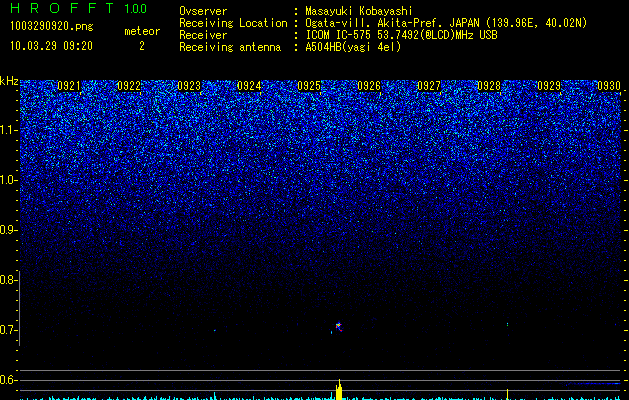
Task: Click the 0930 time marker
Action: coord(609,86)
